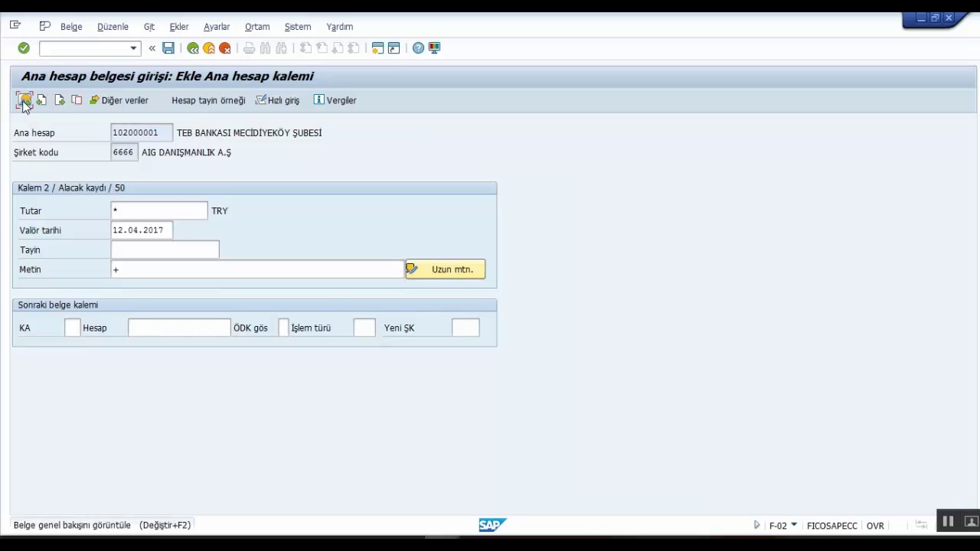The height and width of the screenshot is (551, 980).
Task: Click the Şirket kodu field 6666
Action: pos(124,152)
